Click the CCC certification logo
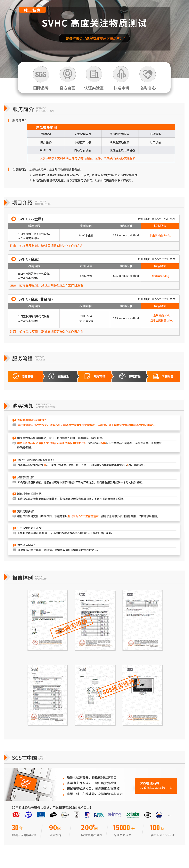The image size is (189, 868). point(148,815)
